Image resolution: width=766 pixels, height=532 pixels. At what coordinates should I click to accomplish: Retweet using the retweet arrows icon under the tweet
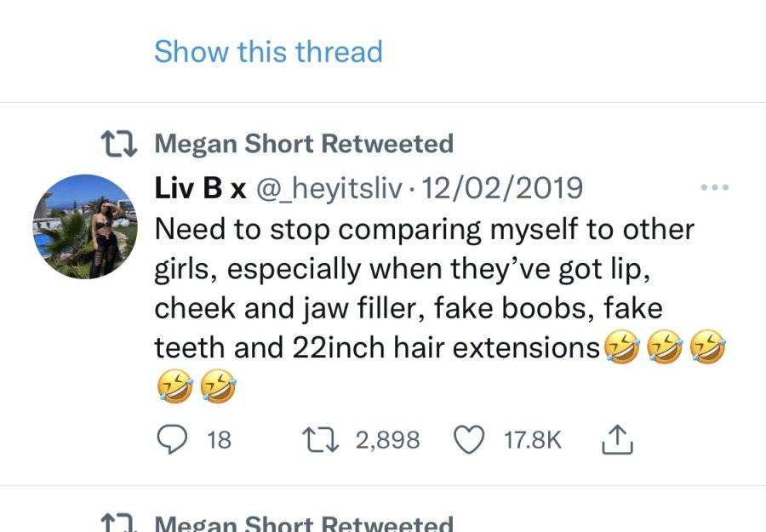tap(321, 439)
